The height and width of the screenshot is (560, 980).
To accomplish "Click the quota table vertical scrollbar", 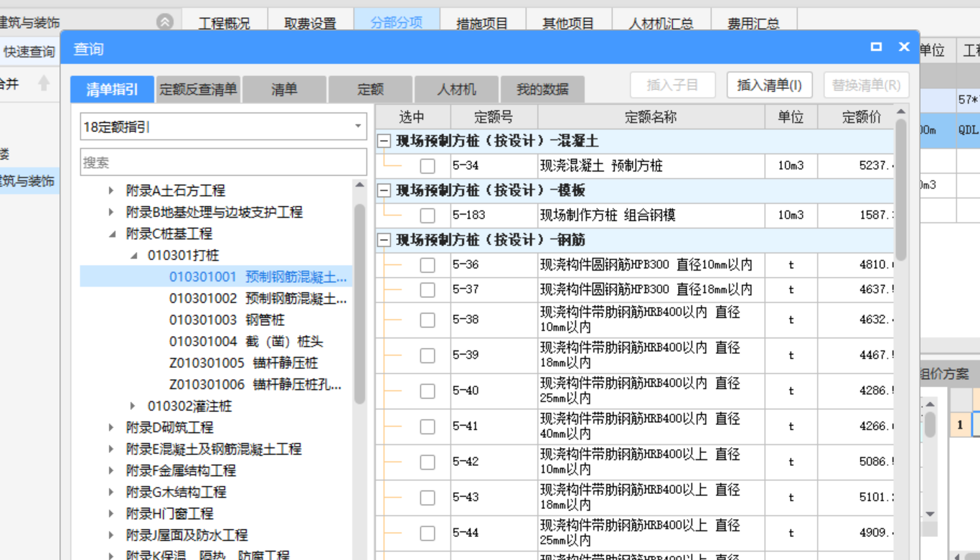I will (900, 190).
